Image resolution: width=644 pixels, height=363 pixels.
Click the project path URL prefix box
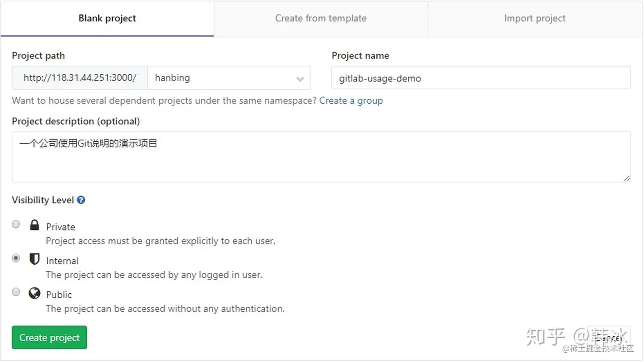pyautogui.click(x=80, y=78)
